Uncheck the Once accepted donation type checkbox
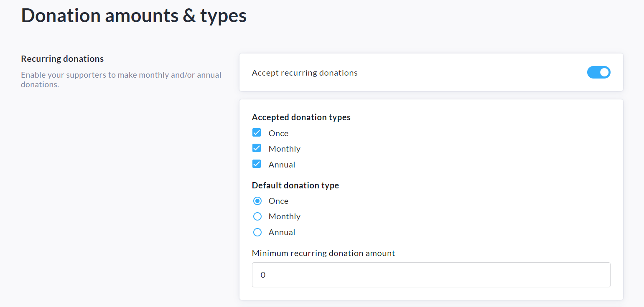The height and width of the screenshot is (307, 644). [x=257, y=133]
